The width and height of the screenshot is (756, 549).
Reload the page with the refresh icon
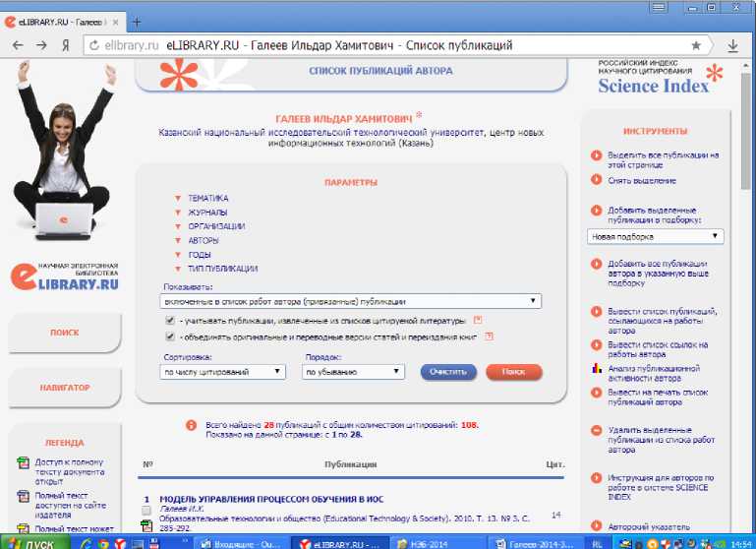94,45
